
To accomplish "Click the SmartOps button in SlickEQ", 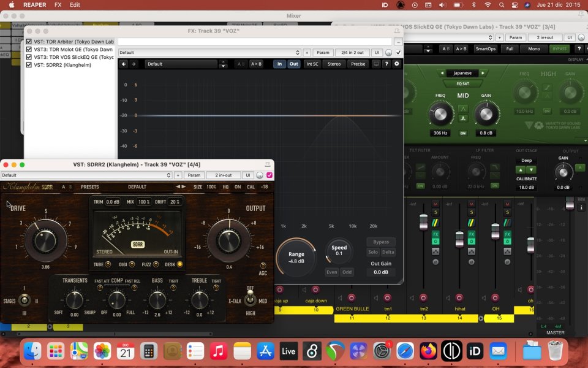I will (x=485, y=48).
